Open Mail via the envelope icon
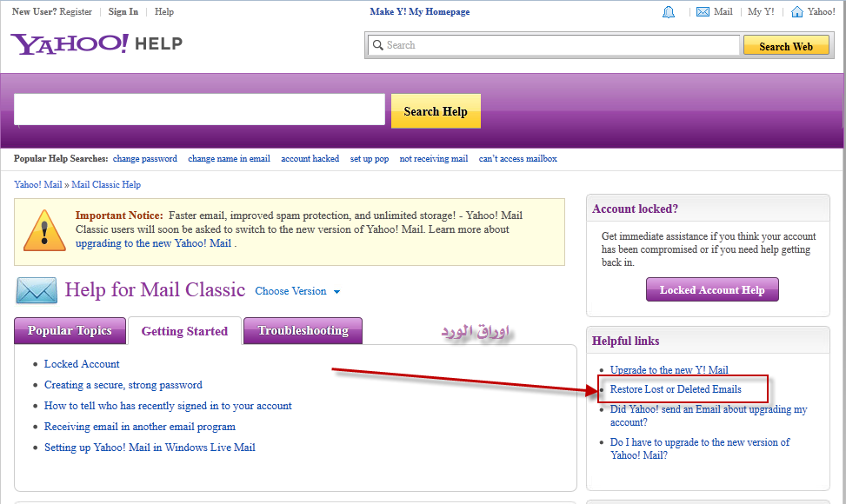846x504 pixels. [703, 12]
